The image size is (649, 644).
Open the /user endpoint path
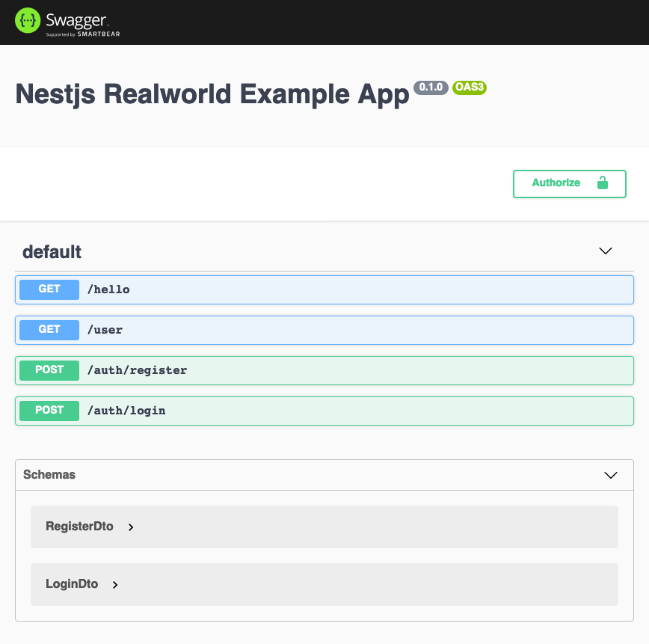pos(105,330)
